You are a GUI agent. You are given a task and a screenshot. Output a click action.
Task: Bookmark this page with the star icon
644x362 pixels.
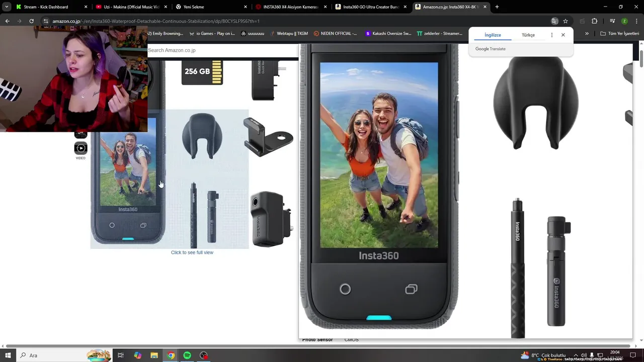coord(566,21)
